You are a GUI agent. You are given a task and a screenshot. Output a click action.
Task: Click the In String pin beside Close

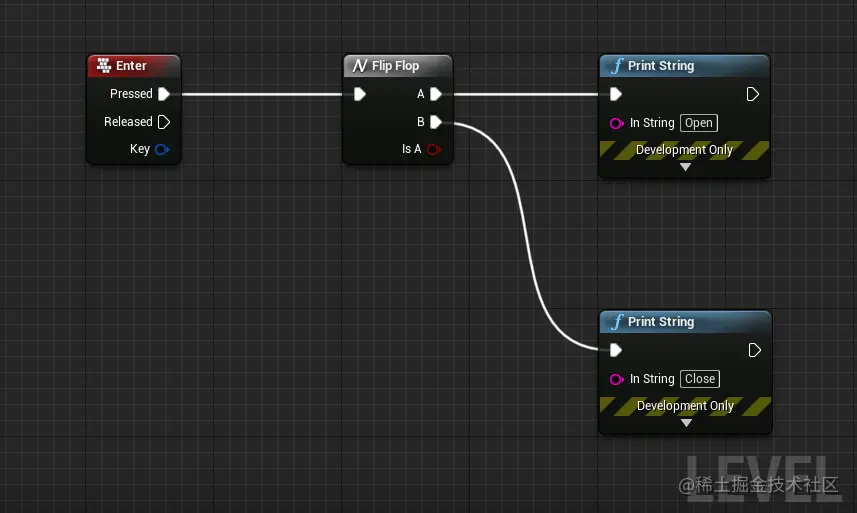617,379
